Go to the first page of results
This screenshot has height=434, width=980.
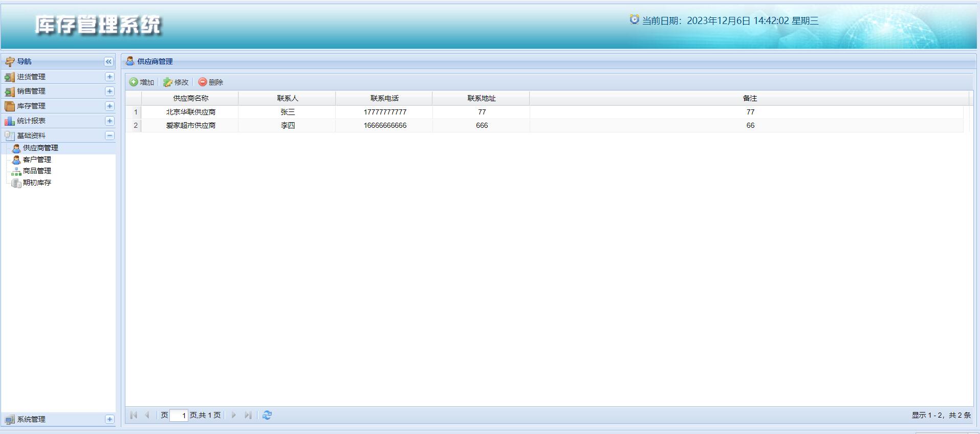134,415
